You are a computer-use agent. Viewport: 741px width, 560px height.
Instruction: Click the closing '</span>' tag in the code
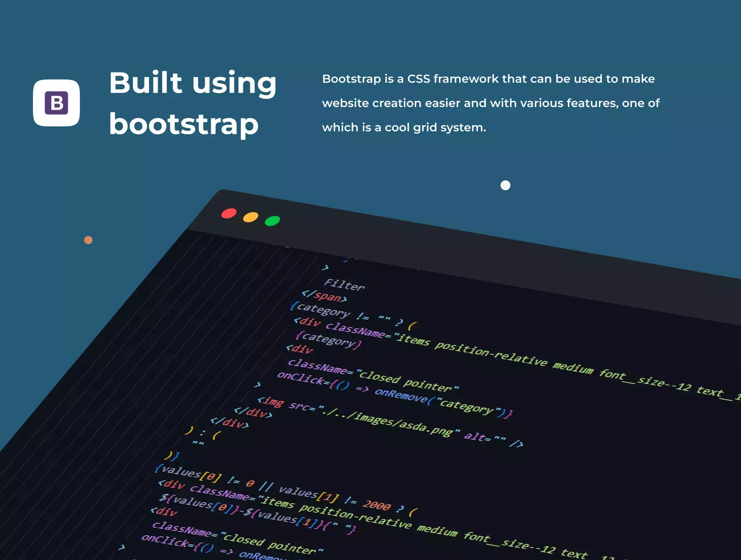(324, 296)
